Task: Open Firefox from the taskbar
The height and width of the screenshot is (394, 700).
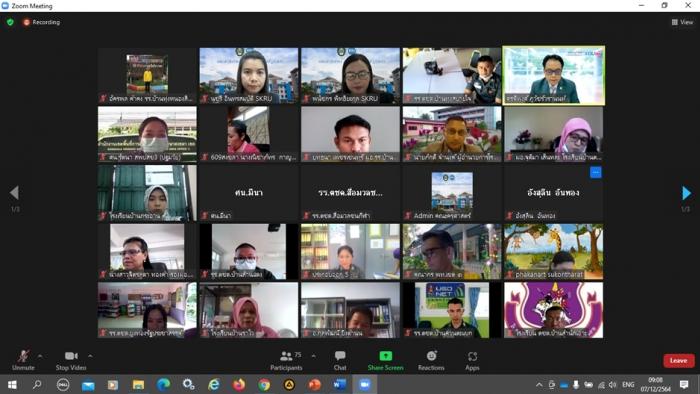Action: pos(239,384)
